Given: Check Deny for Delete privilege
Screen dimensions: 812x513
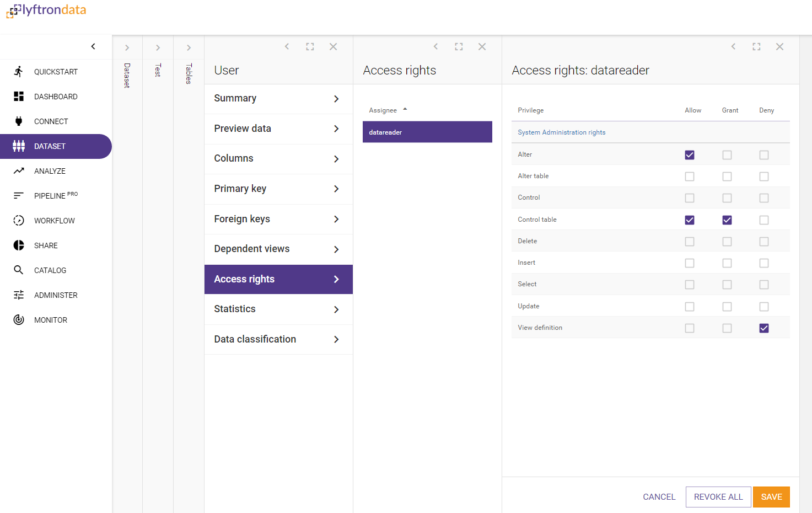Looking at the screenshot, I should [x=764, y=242].
